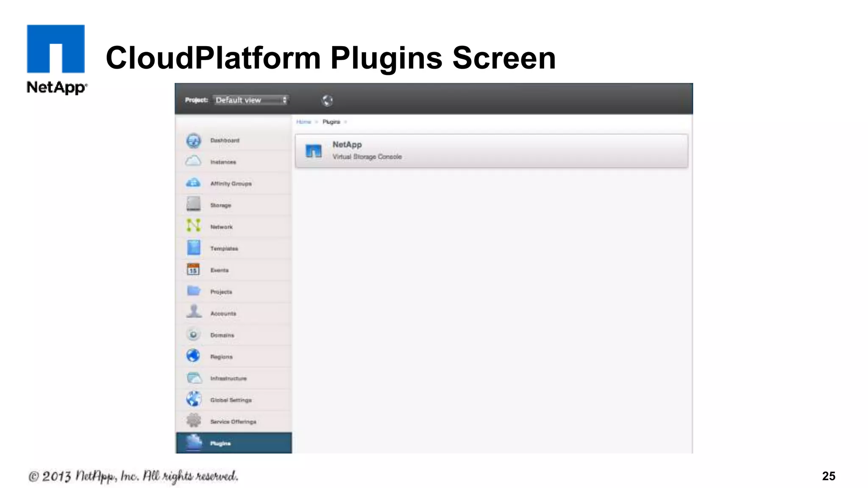Open the Affinity Groups icon
Screen dimensions: 868x488
point(194,183)
